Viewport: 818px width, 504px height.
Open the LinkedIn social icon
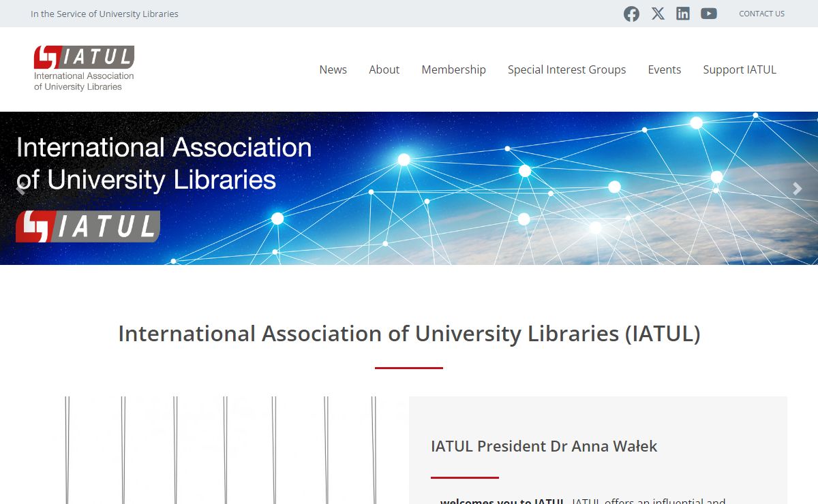683,14
